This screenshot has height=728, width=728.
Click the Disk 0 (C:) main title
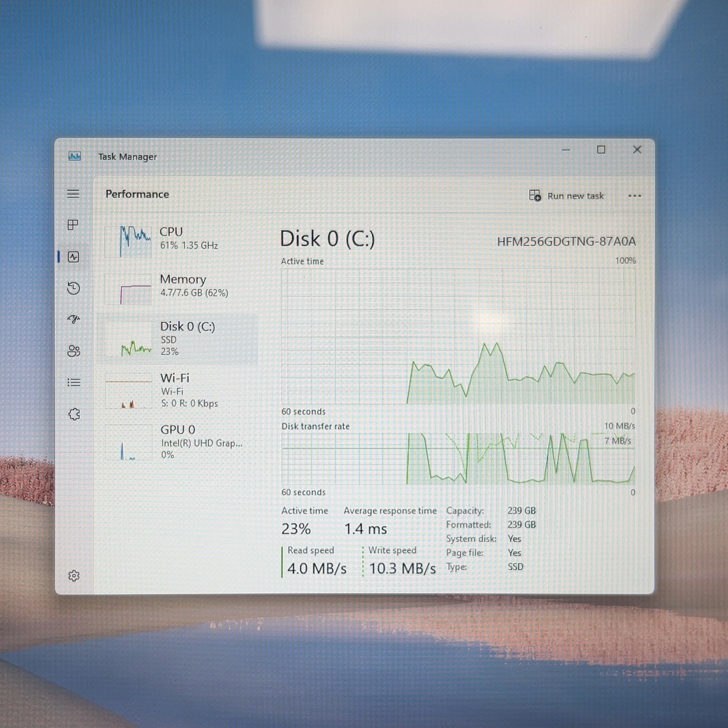[x=328, y=239]
